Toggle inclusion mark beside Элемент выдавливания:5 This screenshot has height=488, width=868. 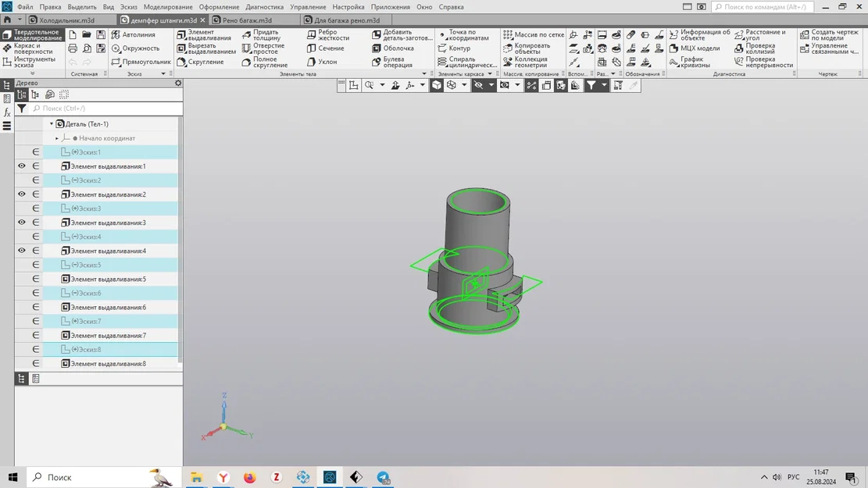(35, 279)
